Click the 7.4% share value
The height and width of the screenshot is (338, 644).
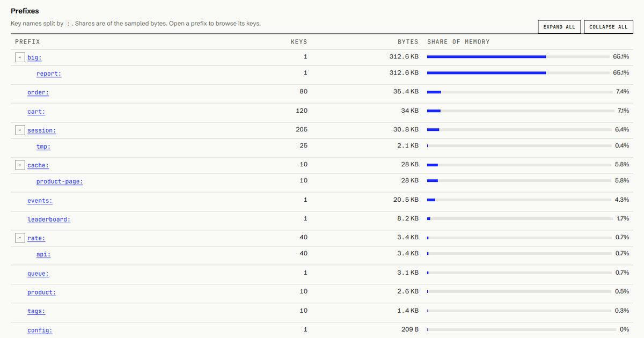pyautogui.click(x=623, y=92)
